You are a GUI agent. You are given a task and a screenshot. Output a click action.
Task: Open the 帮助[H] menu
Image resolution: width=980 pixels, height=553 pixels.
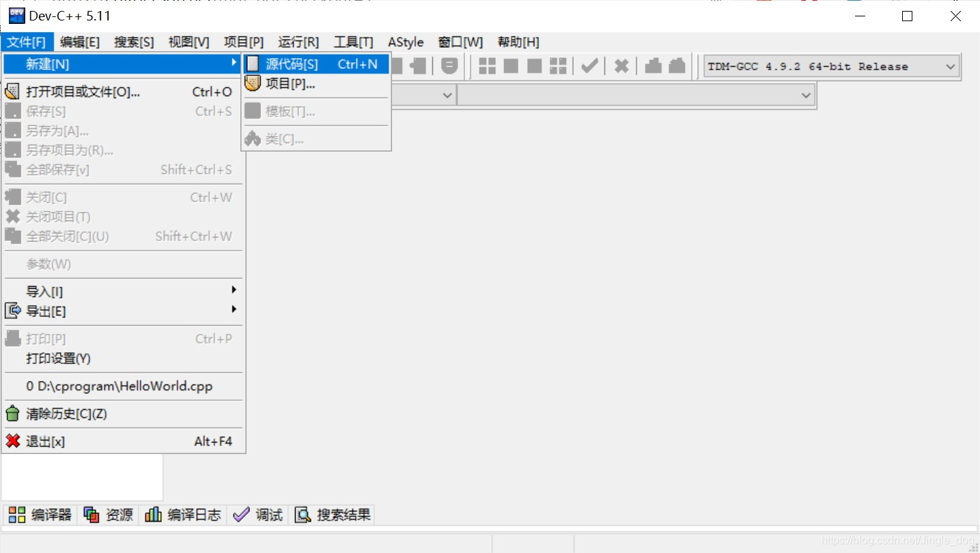coord(518,42)
